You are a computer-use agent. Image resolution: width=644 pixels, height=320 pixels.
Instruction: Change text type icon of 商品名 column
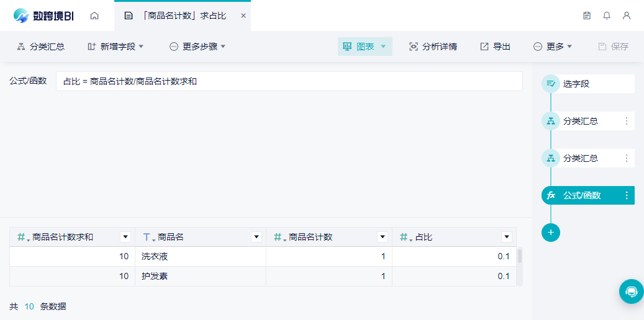(x=148, y=237)
